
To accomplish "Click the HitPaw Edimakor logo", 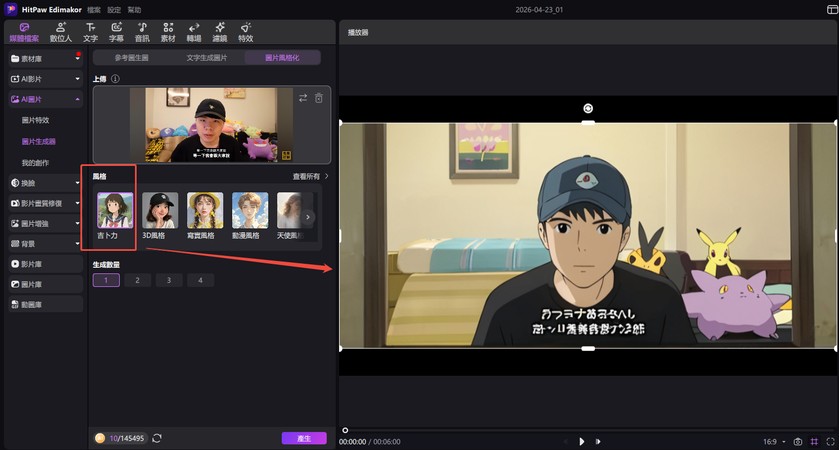I will click(x=11, y=9).
